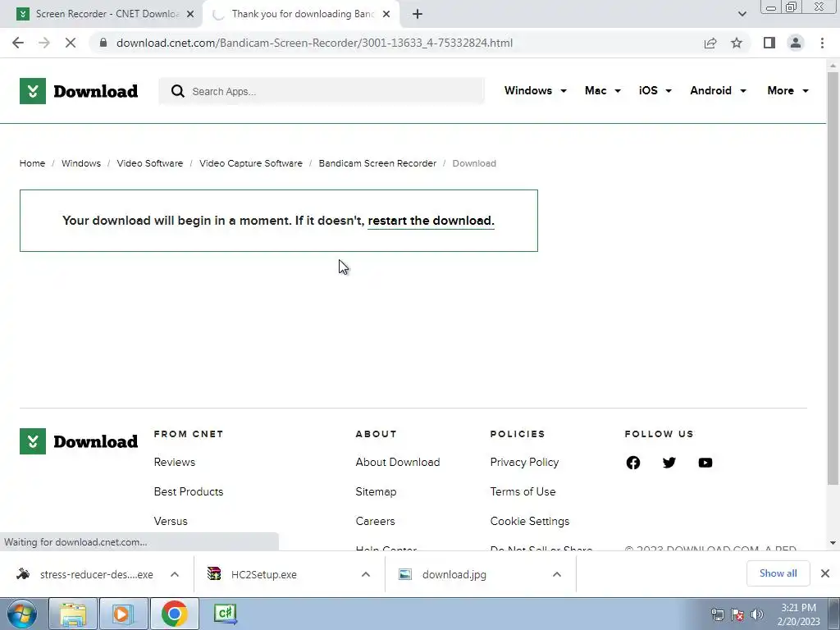Open the side panel icon
This screenshot has width=840, height=630.
point(769,43)
